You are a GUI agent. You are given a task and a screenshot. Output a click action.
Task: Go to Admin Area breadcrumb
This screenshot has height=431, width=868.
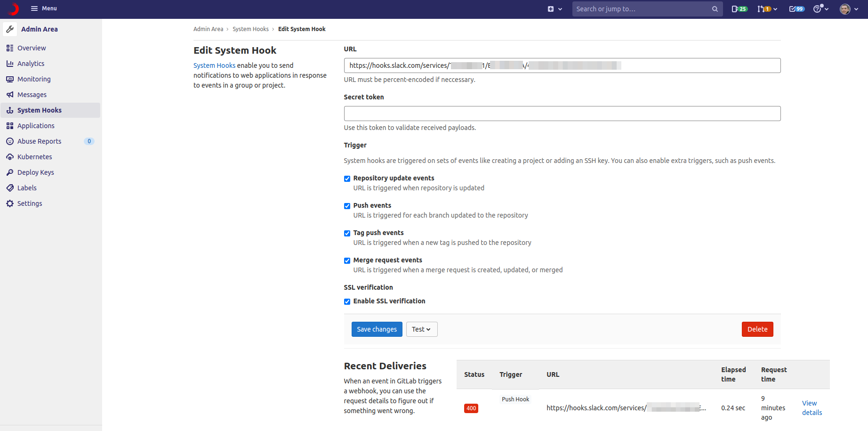(208, 29)
